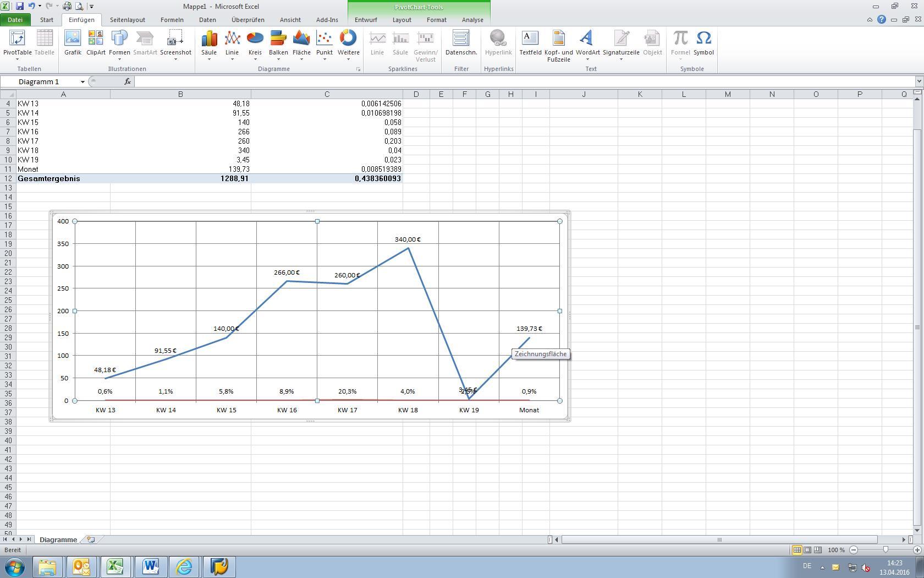Viewport: 924px width, 578px height.
Task: Insert a Textfeld text box
Action: (x=530, y=43)
